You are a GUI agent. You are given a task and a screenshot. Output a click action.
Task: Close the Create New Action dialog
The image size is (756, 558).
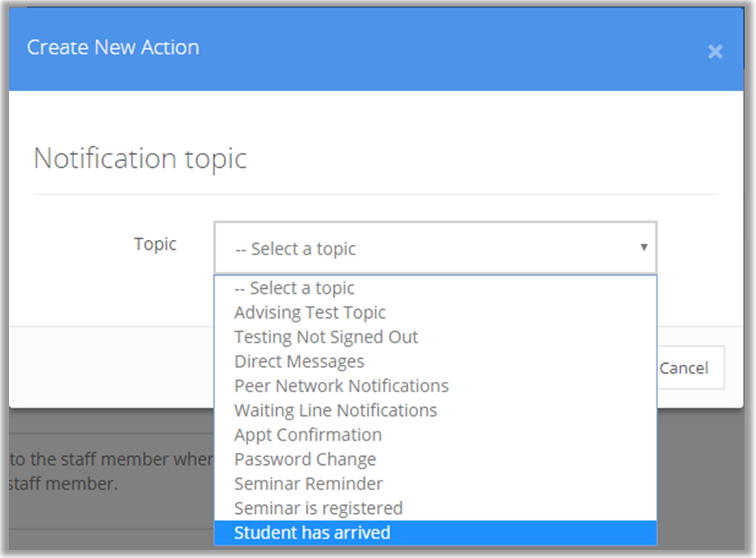tap(715, 52)
